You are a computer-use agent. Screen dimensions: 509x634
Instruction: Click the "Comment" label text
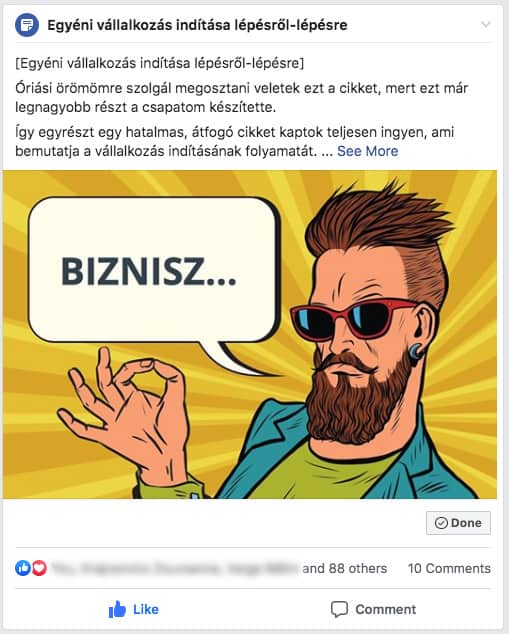pos(385,609)
